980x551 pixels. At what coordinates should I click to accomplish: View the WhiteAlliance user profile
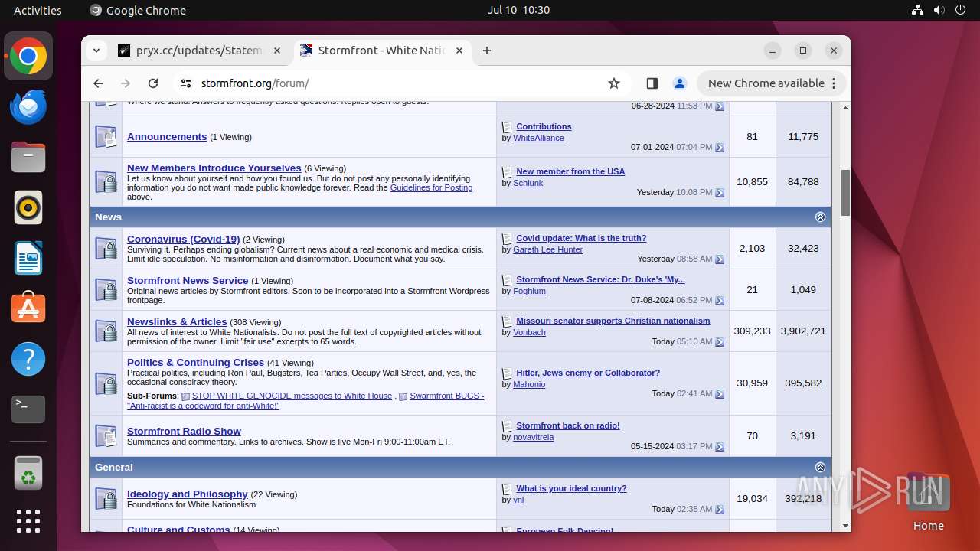[x=538, y=138]
